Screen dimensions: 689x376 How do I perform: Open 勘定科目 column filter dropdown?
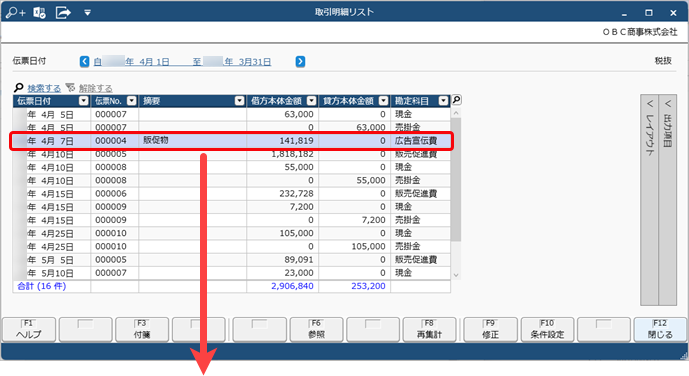tap(443, 101)
